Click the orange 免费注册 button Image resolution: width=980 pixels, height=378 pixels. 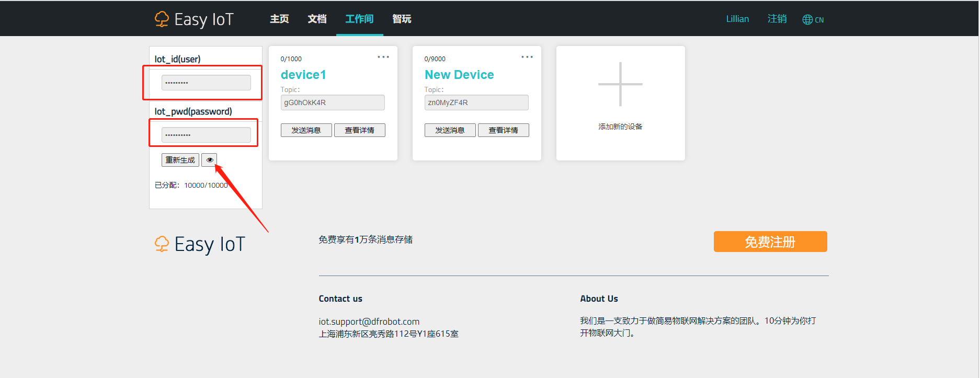[x=770, y=242]
